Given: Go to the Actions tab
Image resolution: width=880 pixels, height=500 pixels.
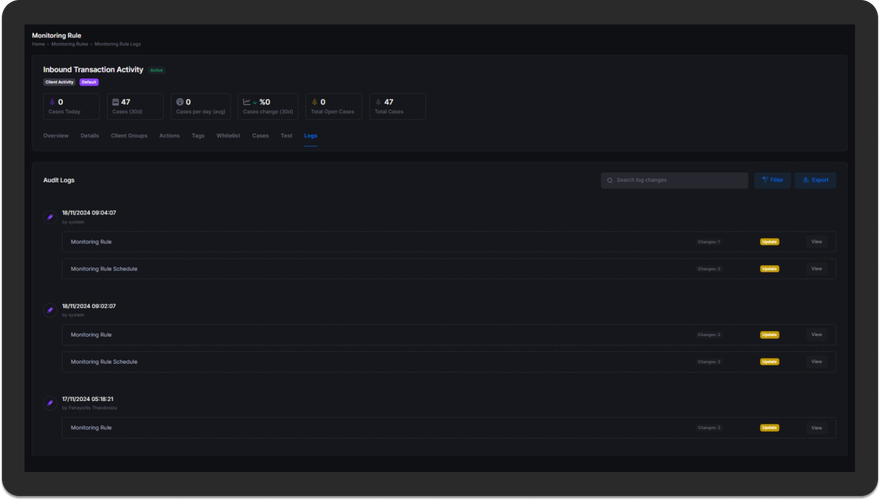Looking at the screenshot, I should pyautogui.click(x=169, y=136).
